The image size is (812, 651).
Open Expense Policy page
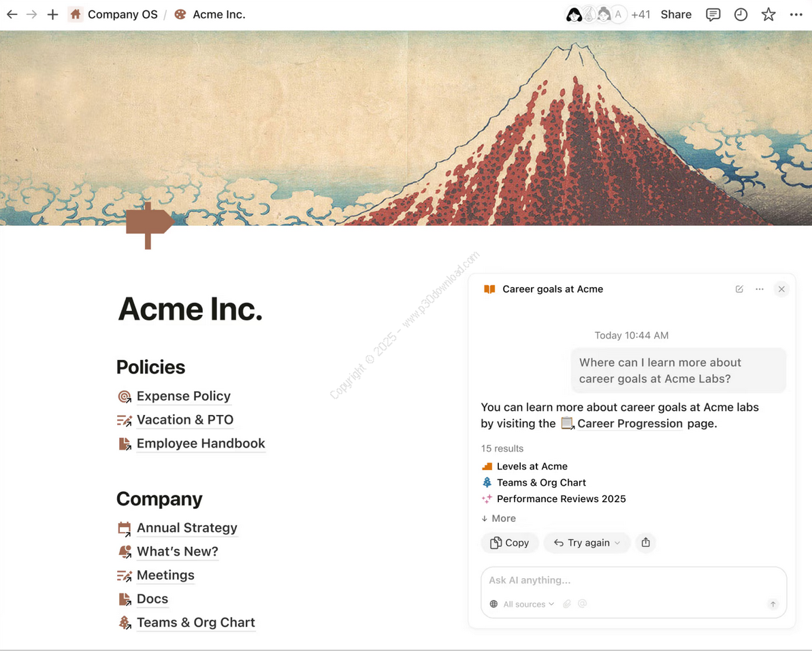183,397
